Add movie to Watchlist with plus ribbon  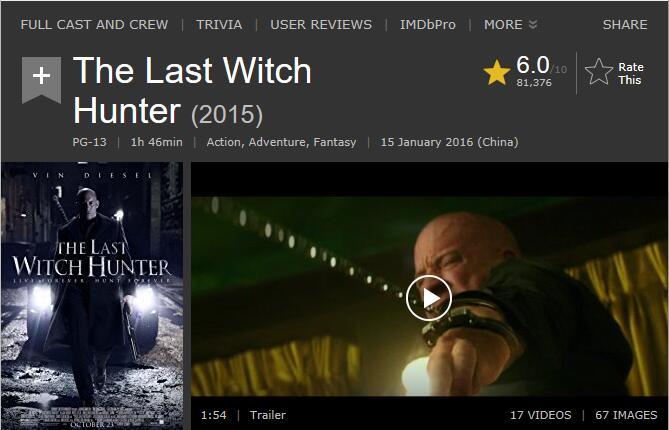click(x=41, y=80)
